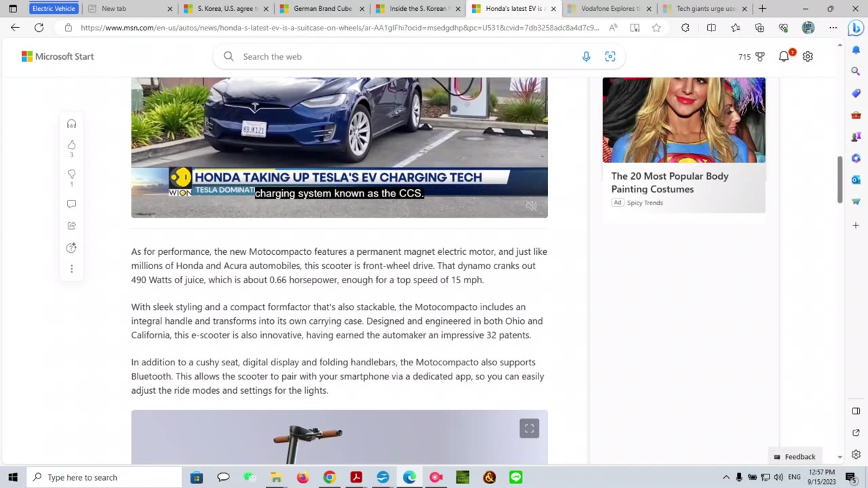Screen dimensions: 868x488
Task: Share the article with share icon
Action: point(71,226)
